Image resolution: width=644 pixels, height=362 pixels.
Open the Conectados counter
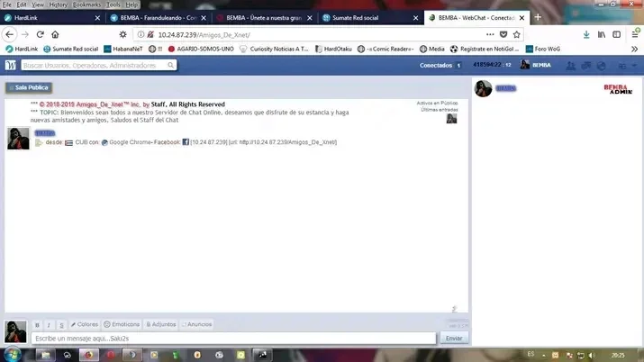pos(440,65)
